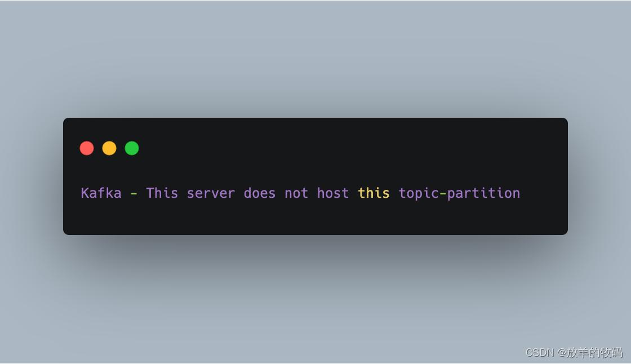The height and width of the screenshot is (364, 631).
Task: Click the word 'not'
Action: (x=296, y=194)
